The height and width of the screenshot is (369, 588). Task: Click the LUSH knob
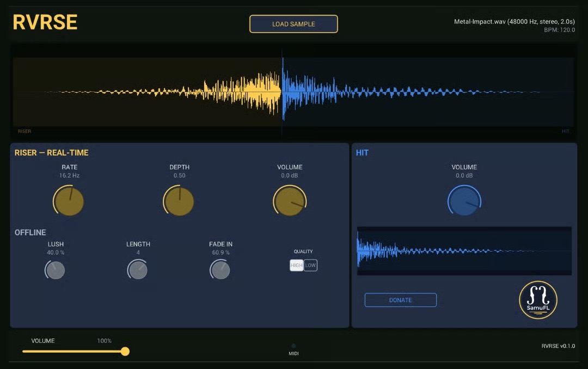[x=56, y=270]
